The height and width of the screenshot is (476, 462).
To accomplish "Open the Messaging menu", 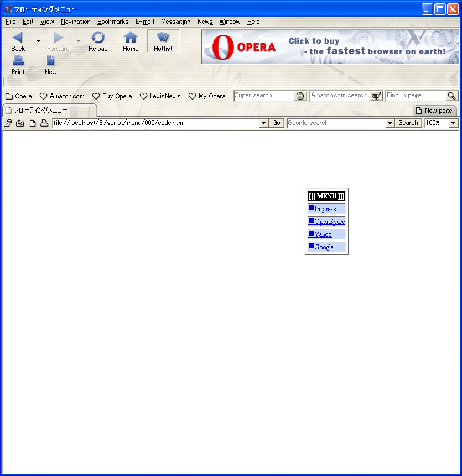I will 175,22.
